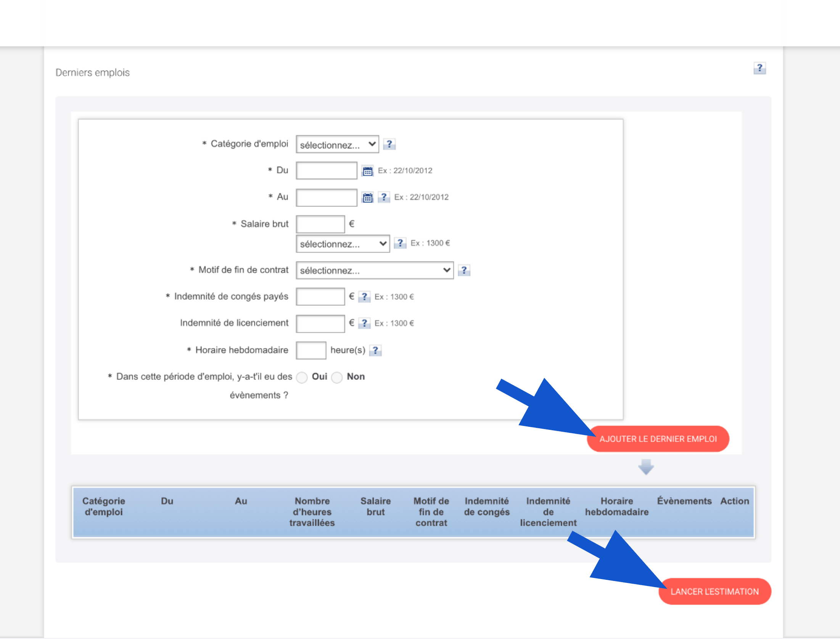Click 'Du' column header in table
The height and width of the screenshot is (639, 840).
tap(167, 501)
